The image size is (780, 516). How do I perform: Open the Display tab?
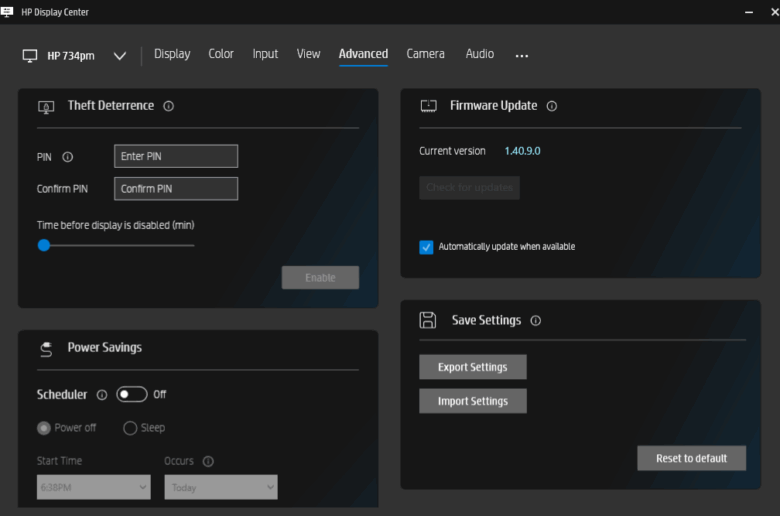(172, 54)
